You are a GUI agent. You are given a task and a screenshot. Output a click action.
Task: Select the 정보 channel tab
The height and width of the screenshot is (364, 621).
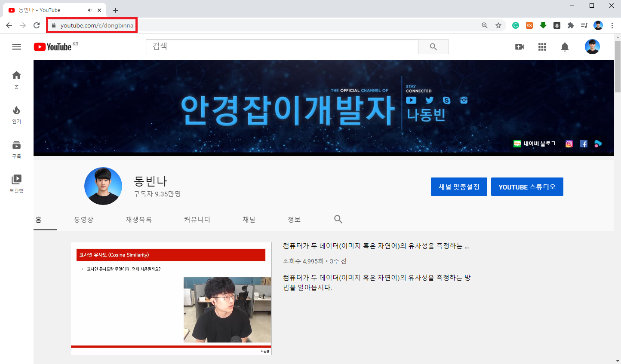pyautogui.click(x=294, y=220)
